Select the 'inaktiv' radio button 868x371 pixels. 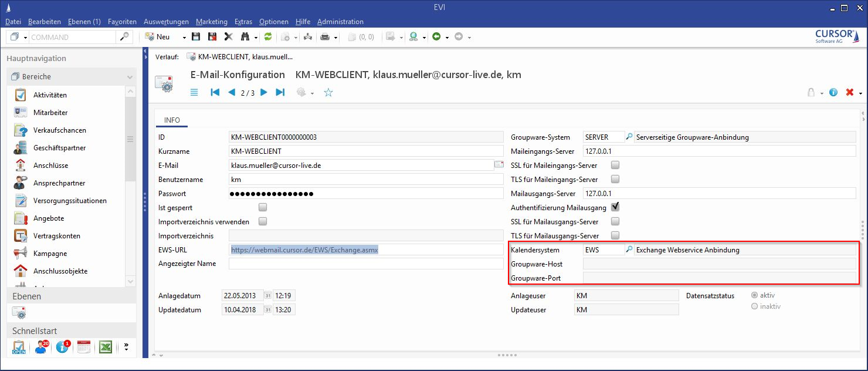pyautogui.click(x=755, y=306)
